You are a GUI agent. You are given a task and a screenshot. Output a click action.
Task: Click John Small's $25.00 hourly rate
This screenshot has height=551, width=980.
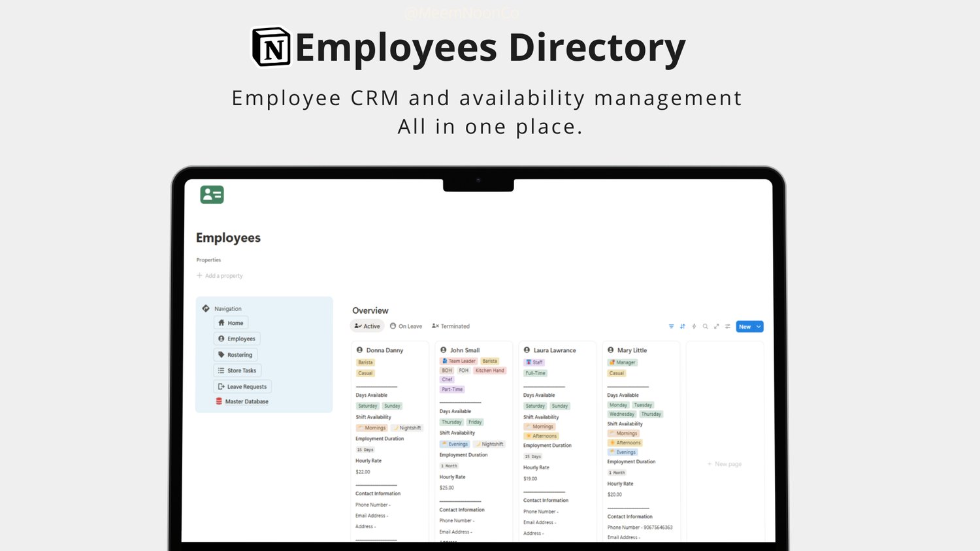[x=447, y=488]
